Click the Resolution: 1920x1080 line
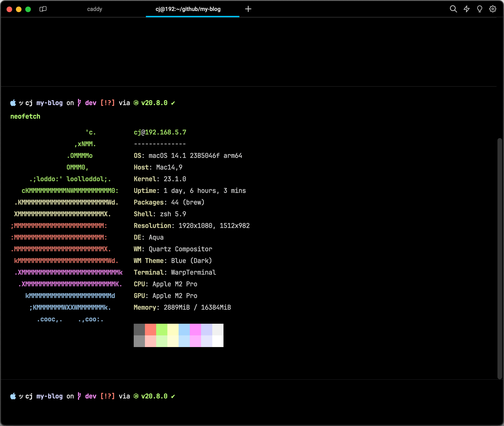Viewport: 504px width, 426px height. pyautogui.click(x=192, y=226)
